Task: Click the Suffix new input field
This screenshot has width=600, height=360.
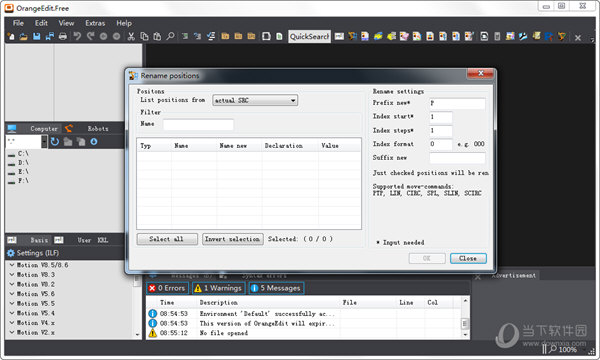Action: pos(457,158)
